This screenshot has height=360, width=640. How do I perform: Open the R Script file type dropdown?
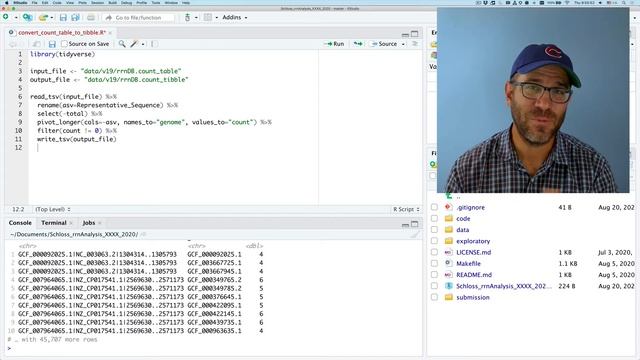[406, 209]
